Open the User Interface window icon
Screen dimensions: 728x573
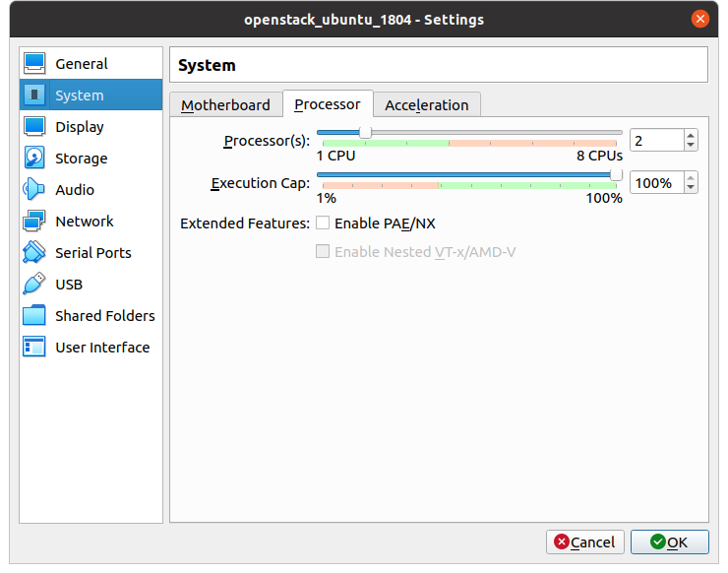coord(34,348)
